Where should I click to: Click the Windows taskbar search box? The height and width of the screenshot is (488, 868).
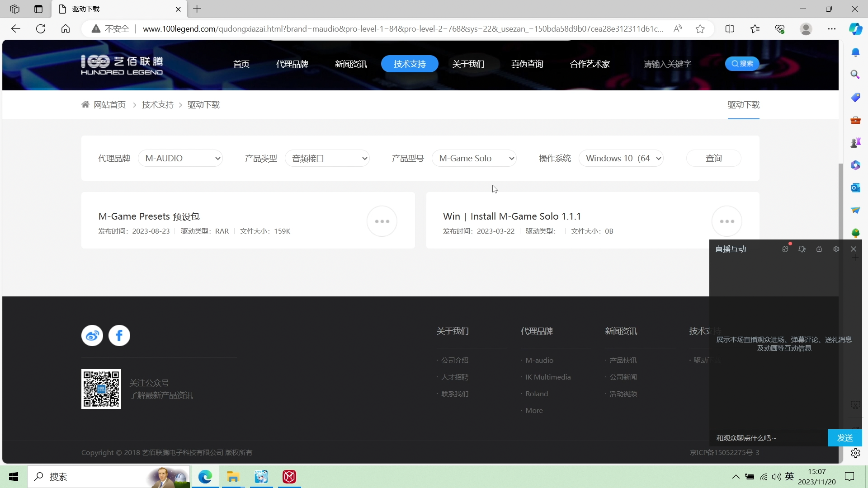tap(108, 477)
